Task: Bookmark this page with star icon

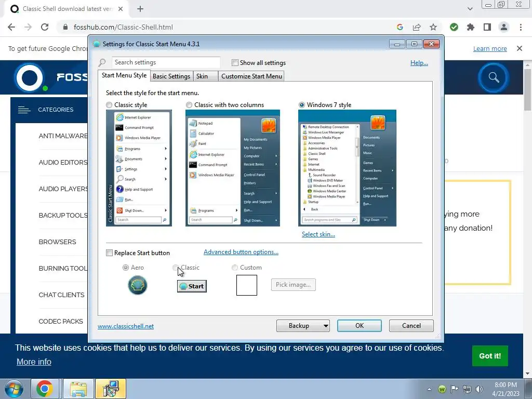Action: point(433,27)
